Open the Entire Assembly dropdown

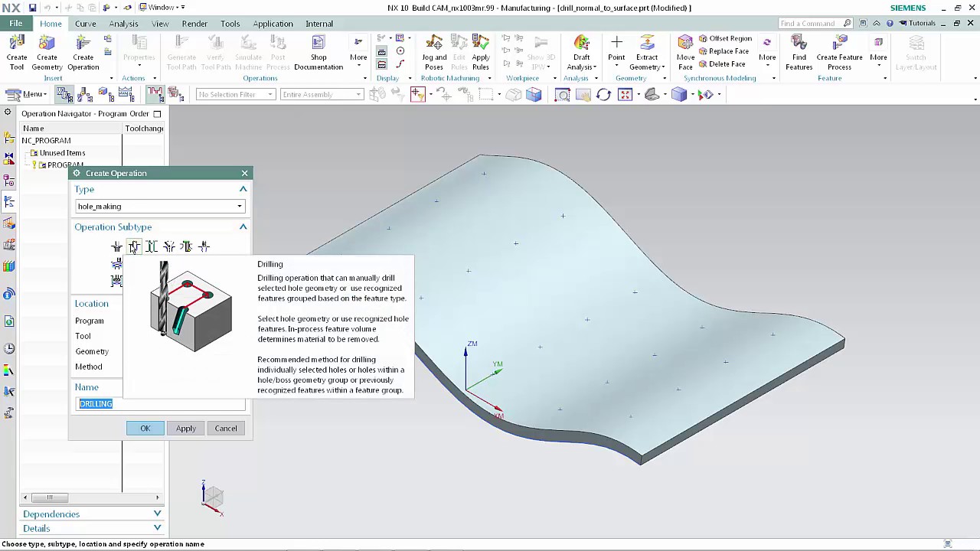click(x=322, y=95)
